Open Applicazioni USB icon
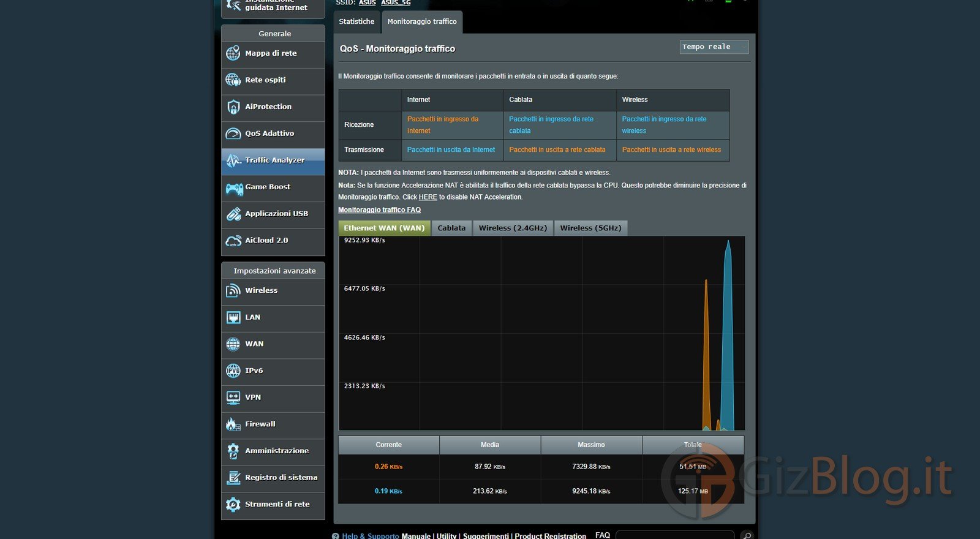The image size is (980, 539). [x=233, y=214]
